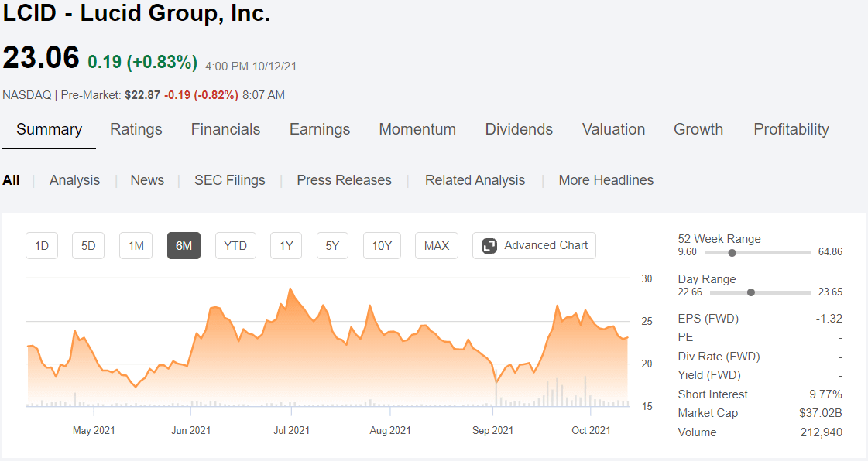Click the 0.19 (+0.83%) price change
The image size is (868, 461).
tap(142, 62)
